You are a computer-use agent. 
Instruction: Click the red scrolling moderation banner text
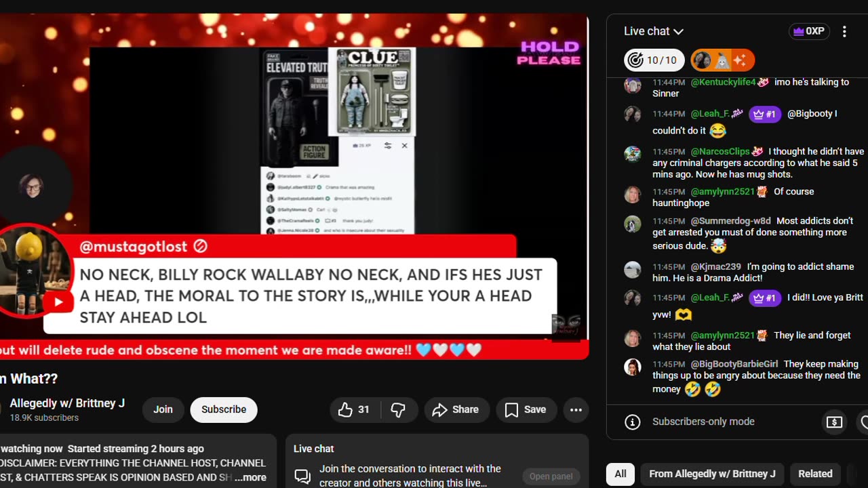(x=241, y=350)
